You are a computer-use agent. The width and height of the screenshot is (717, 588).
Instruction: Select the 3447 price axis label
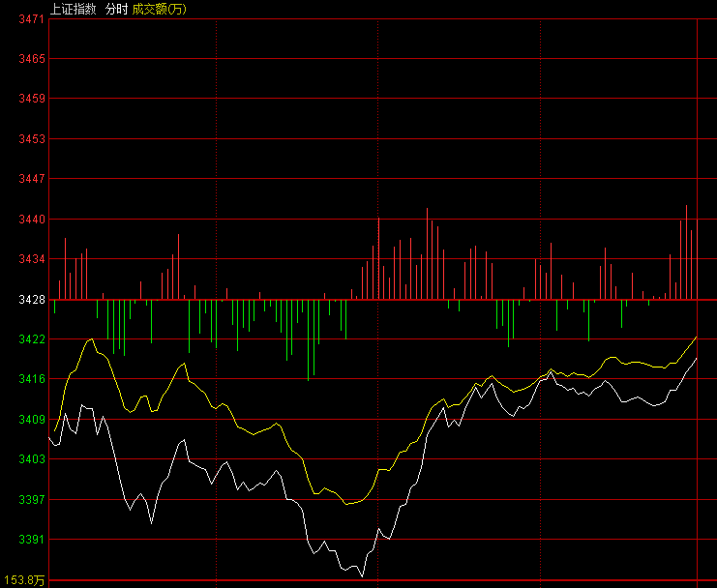[32, 179]
